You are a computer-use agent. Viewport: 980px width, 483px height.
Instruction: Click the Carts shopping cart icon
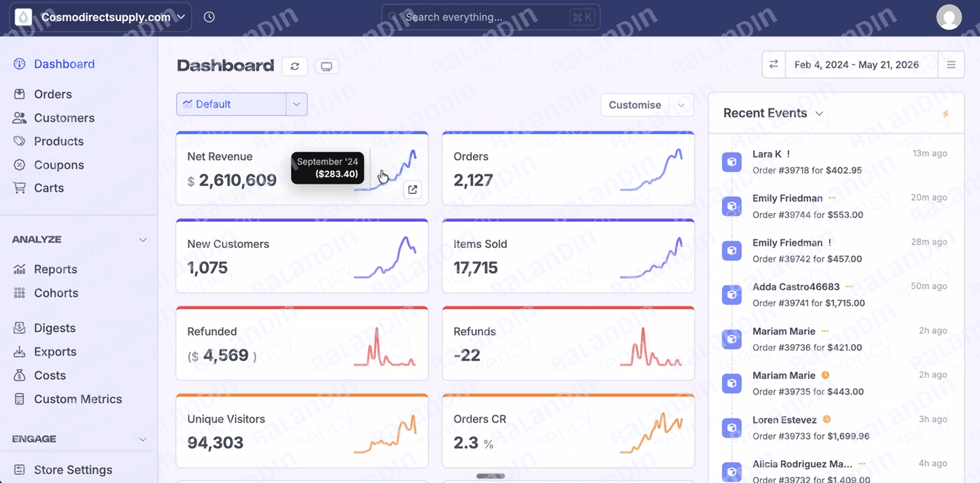tap(19, 188)
